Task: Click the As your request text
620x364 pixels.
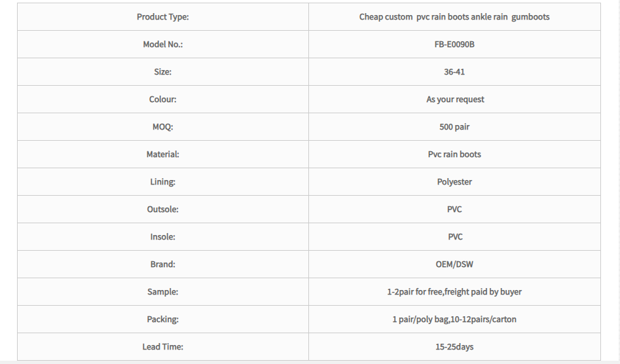Action: tap(455, 100)
